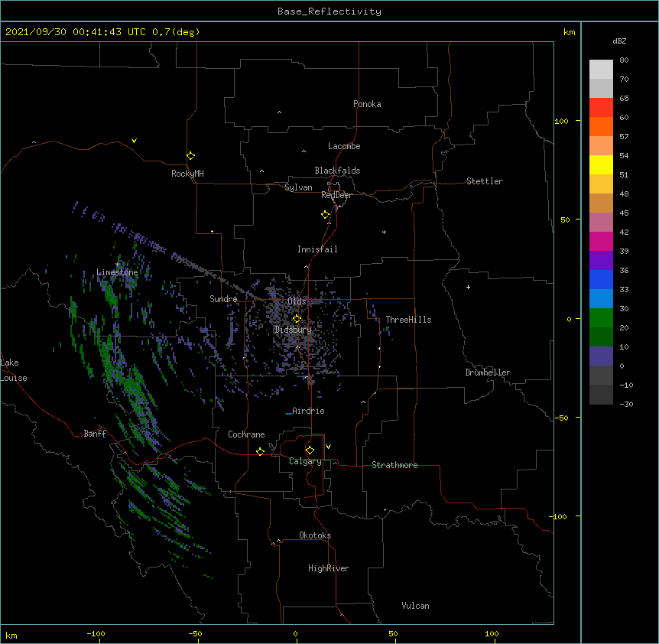Select the purple 36-39 dBZ legend swatch
Image resolution: width=659 pixels, height=644 pixels.
601,261
